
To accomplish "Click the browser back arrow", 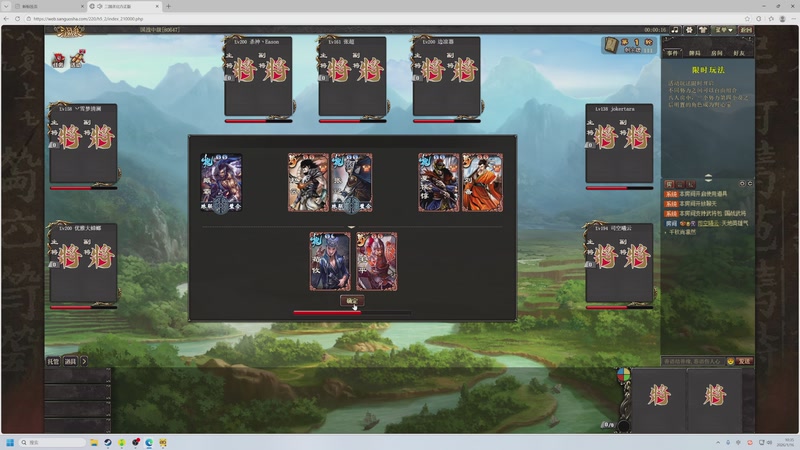I will click(6, 18).
